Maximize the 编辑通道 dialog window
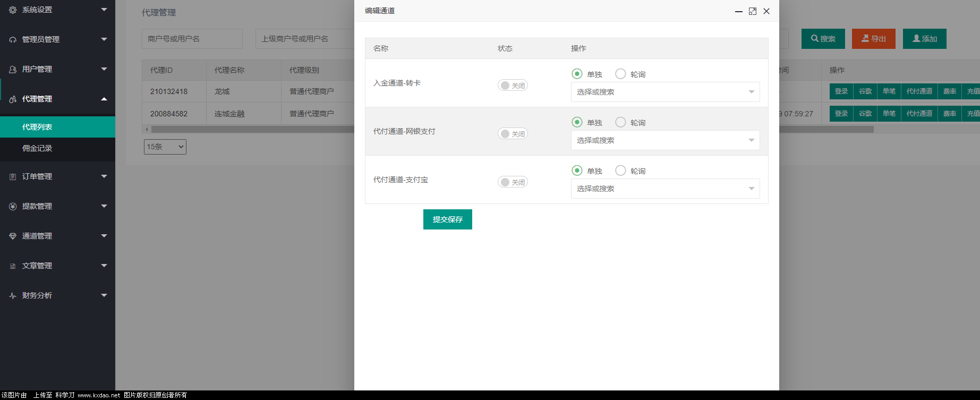 click(752, 11)
